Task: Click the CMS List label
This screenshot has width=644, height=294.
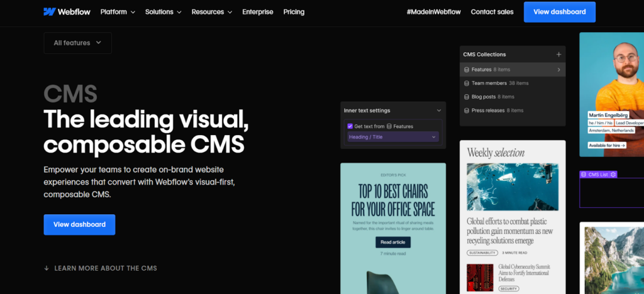Action: (597, 175)
